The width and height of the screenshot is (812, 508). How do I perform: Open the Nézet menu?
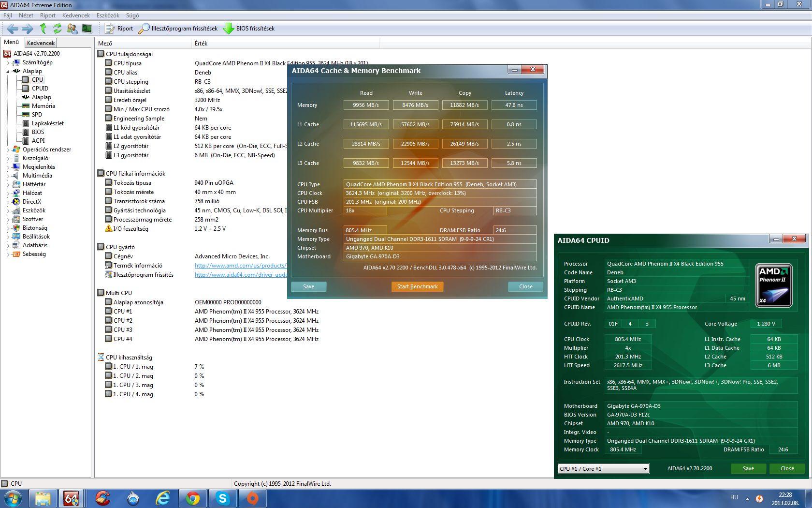(x=26, y=15)
